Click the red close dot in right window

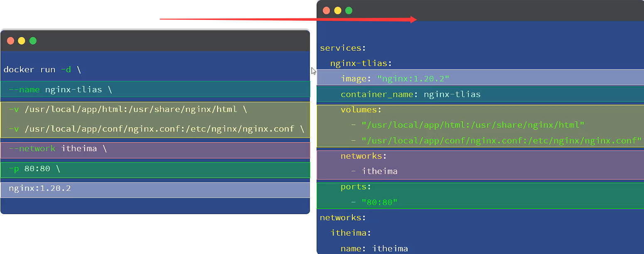[x=327, y=10]
